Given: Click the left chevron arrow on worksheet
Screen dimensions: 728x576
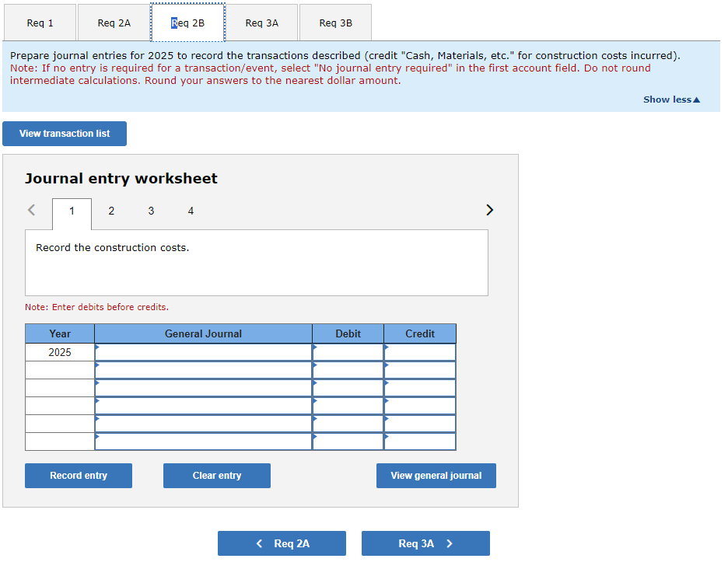Looking at the screenshot, I should 31,210.
